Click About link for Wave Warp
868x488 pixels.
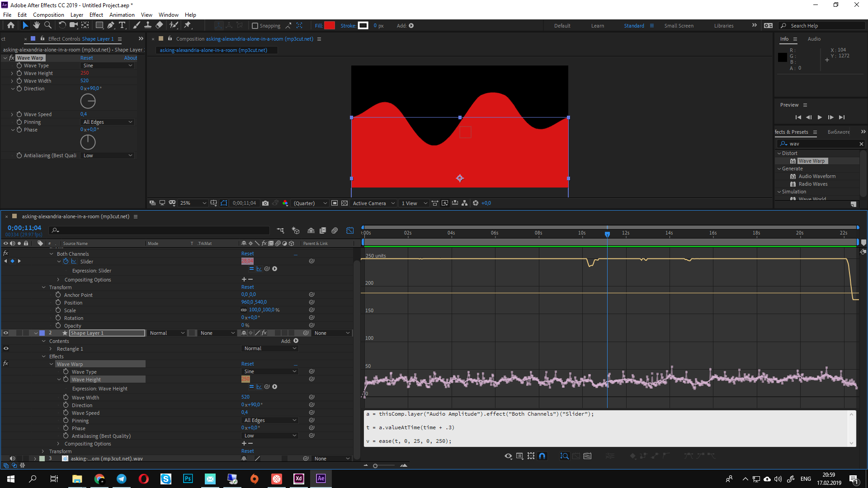[x=131, y=58]
